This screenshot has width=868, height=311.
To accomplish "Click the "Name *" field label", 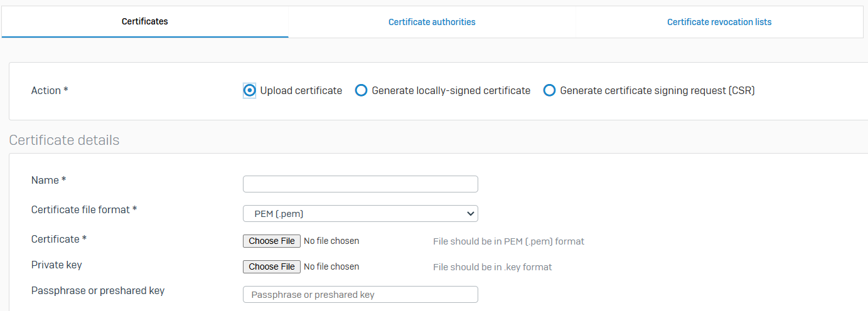I will (49, 181).
